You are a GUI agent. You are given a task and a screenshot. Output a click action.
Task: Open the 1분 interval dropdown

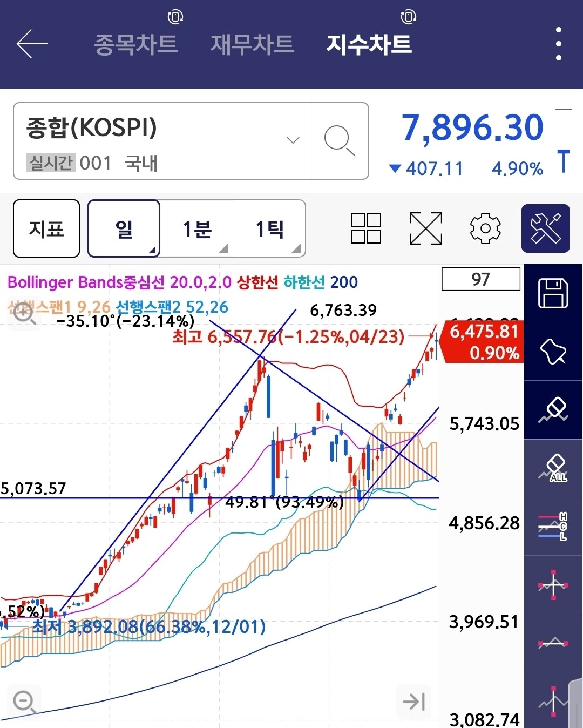coord(197,229)
